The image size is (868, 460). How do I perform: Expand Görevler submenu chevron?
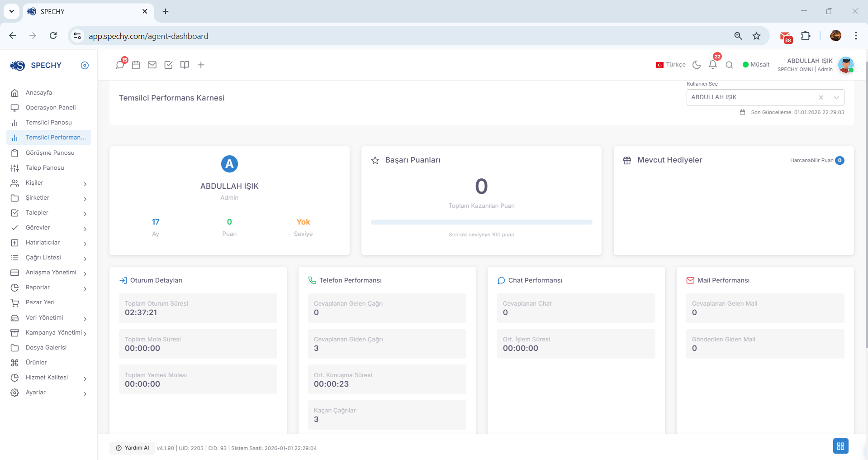tap(85, 229)
